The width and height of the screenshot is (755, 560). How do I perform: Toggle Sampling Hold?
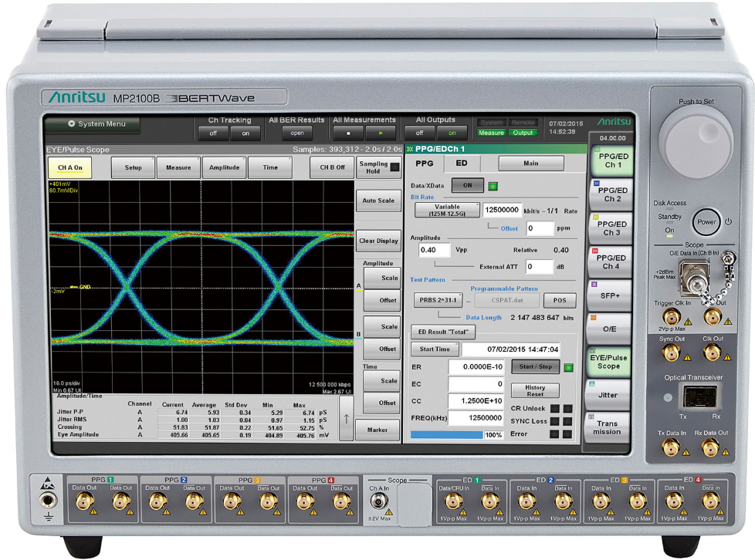(377, 167)
